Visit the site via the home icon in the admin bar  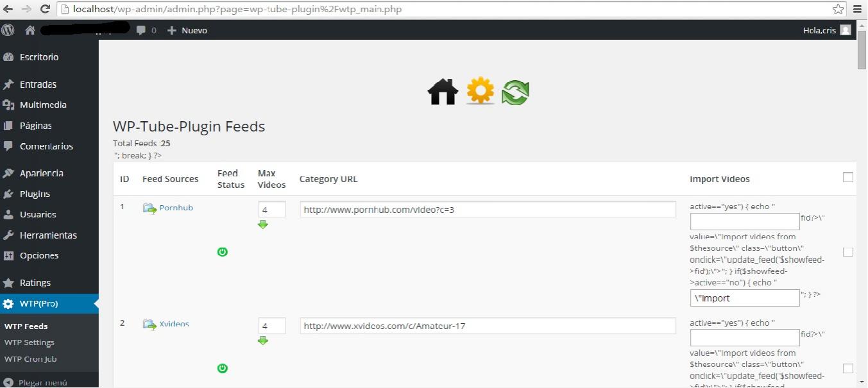pyautogui.click(x=30, y=30)
